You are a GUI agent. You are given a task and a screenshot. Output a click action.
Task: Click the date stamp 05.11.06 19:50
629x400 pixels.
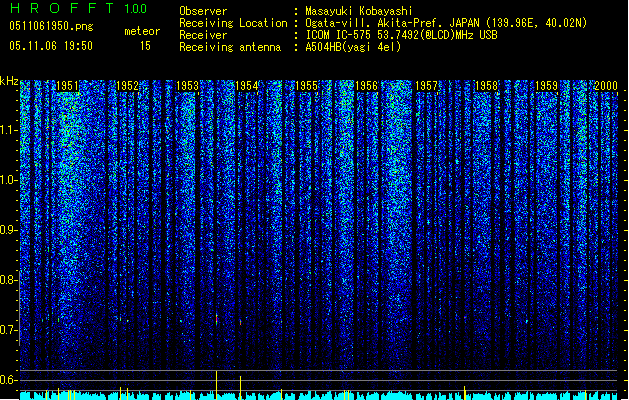click(x=51, y=46)
